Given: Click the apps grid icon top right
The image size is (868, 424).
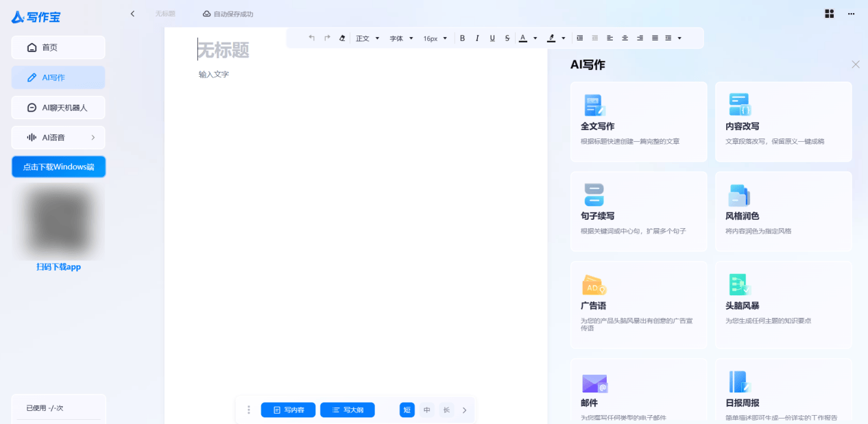Looking at the screenshot, I should click(829, 14).
